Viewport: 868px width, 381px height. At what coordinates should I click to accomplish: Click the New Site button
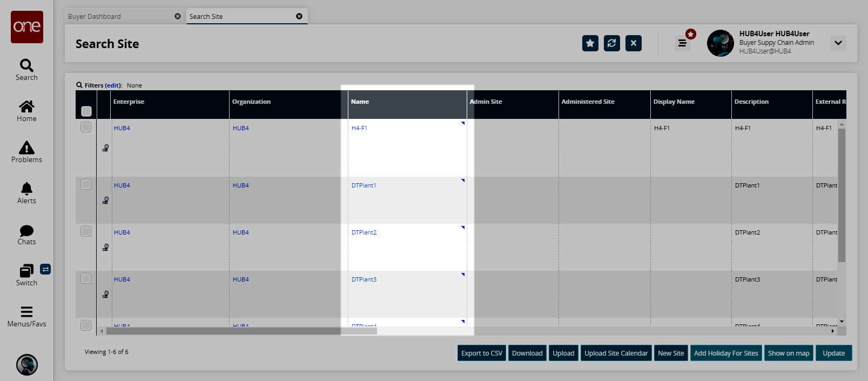pos(671,353)
